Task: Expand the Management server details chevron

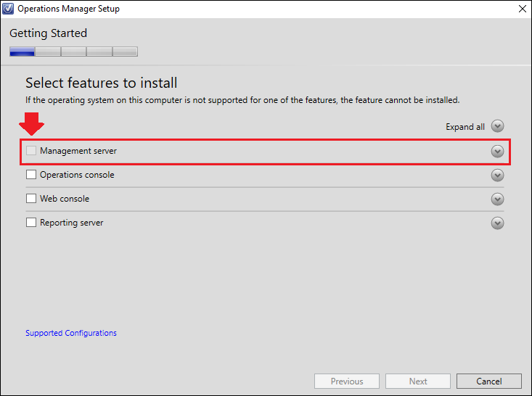Action: [497, 152]
